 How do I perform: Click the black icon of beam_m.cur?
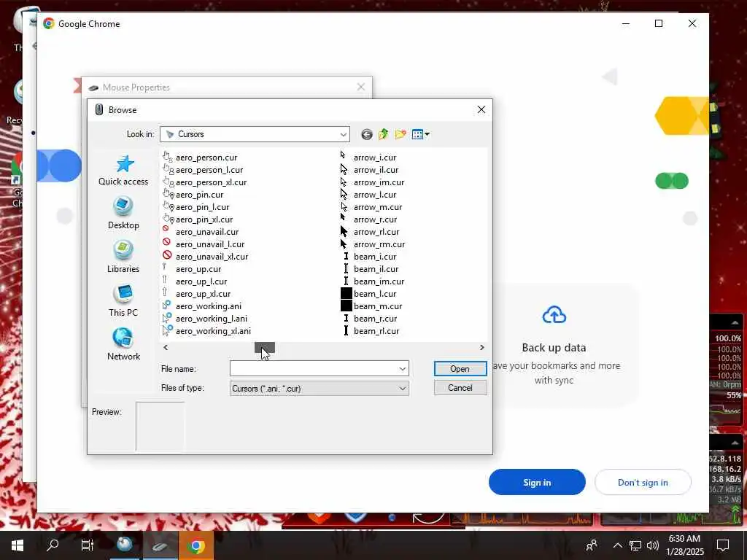click(347, 306)
